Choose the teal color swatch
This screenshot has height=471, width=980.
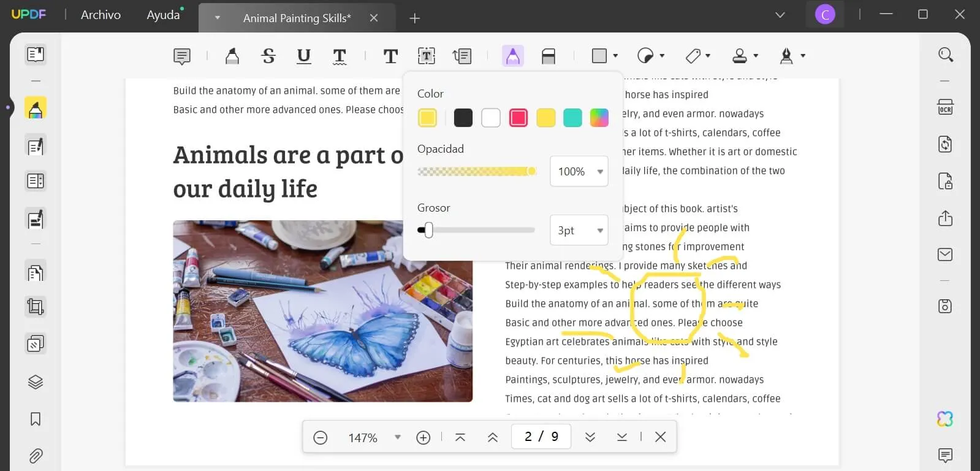(x=572, y=118)
